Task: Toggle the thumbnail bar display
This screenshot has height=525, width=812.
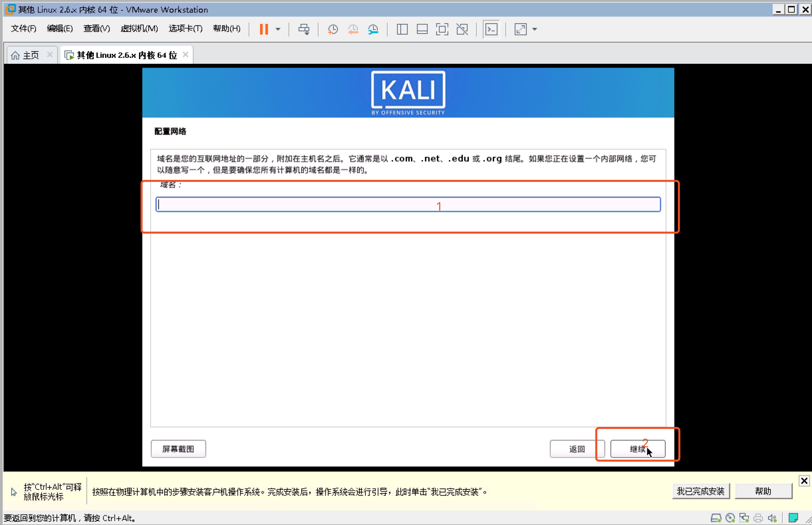Action: [x=422, y=29]
